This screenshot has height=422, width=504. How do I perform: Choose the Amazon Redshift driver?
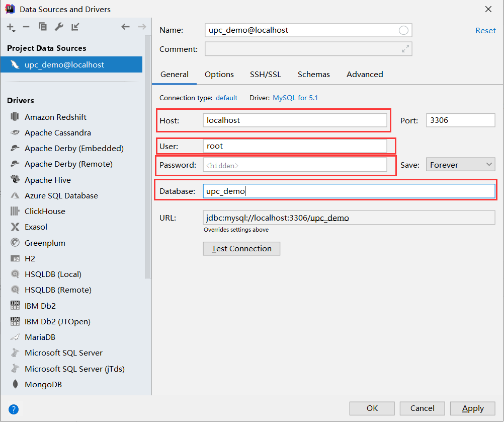[x=55, y=117]
